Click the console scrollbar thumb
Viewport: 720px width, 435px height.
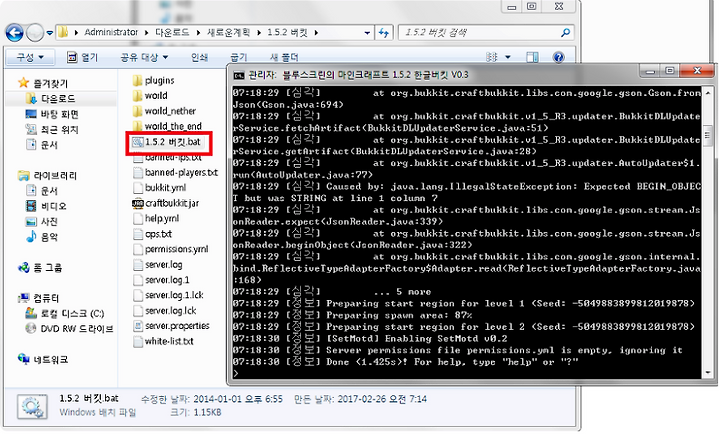tap(708, 136)
